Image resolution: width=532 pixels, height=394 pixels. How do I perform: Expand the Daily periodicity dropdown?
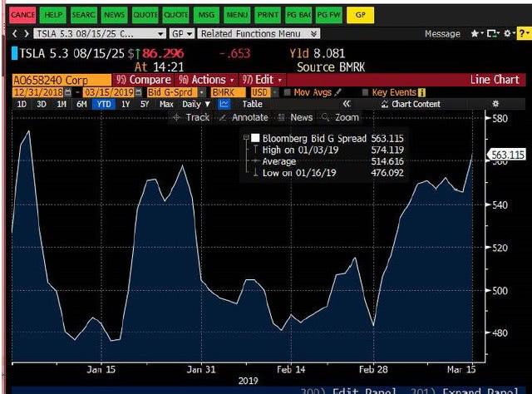(196, 104)
